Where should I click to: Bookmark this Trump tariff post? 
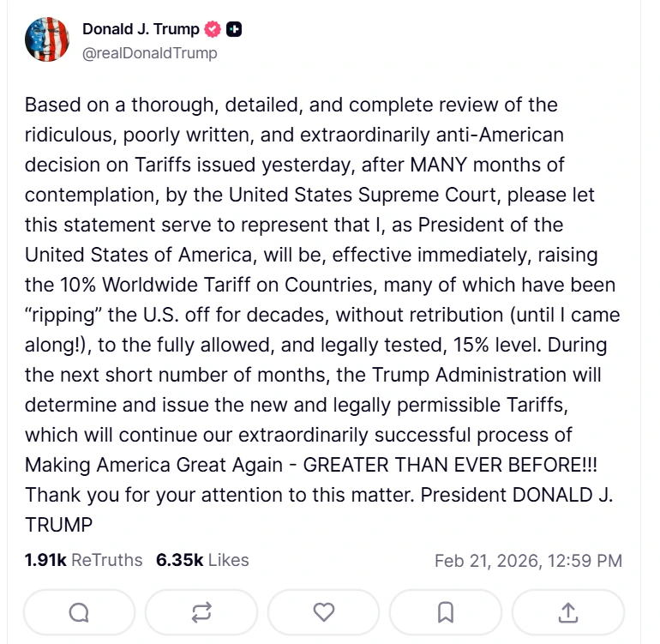coord(446,611)
